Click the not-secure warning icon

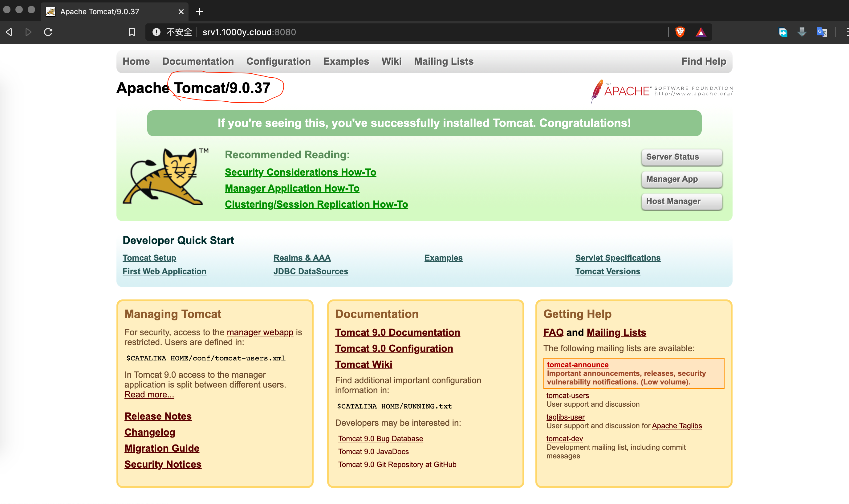pos(156,32)
